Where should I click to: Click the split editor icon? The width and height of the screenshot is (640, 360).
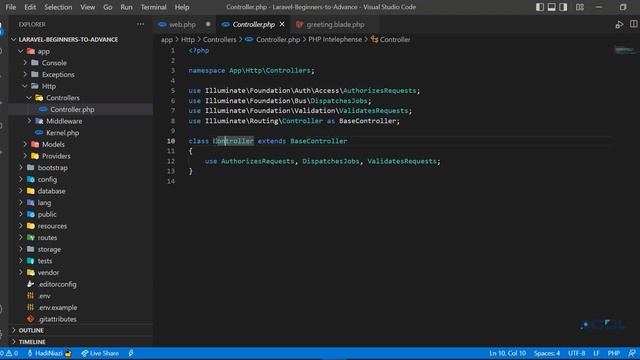point(633,24)
